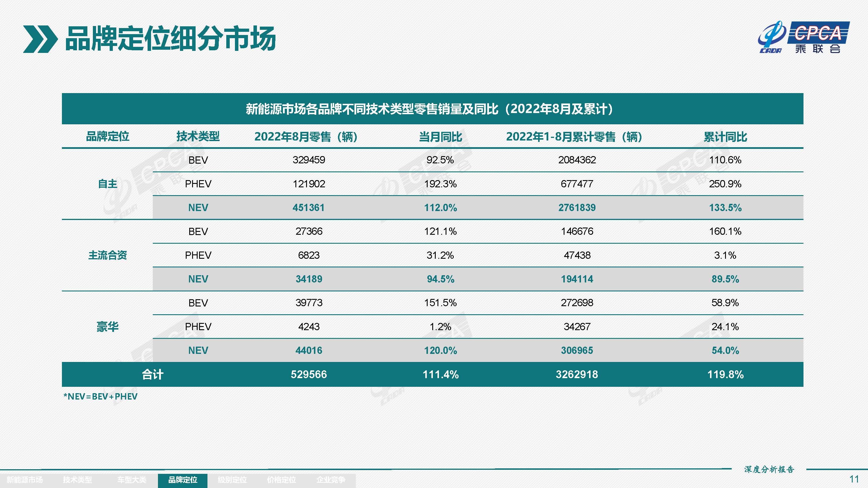Select cell value 329459
Image resolution: width=868 pixels, height=488 pixels.
point(309,160)
